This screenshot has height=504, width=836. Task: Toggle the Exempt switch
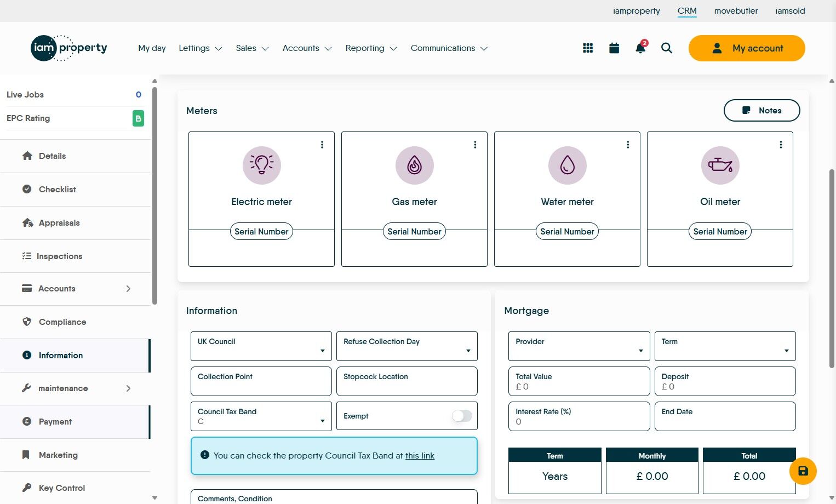[x=462, y=416]
